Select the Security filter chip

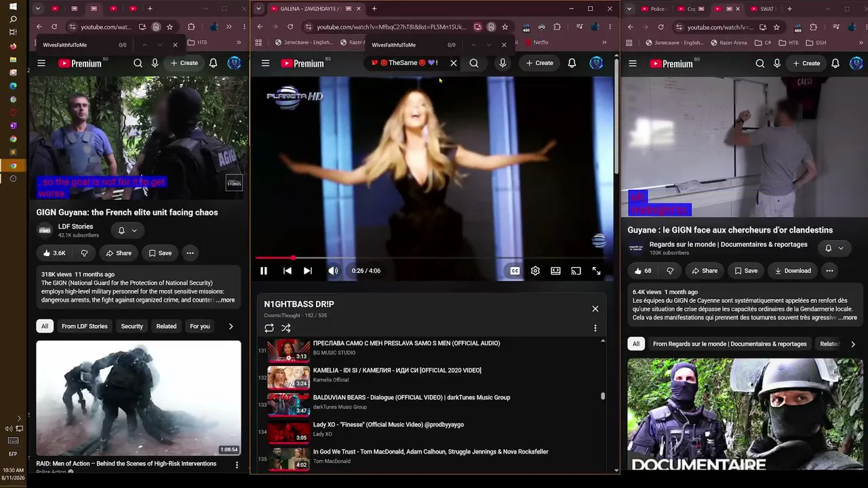coord(132,326)
